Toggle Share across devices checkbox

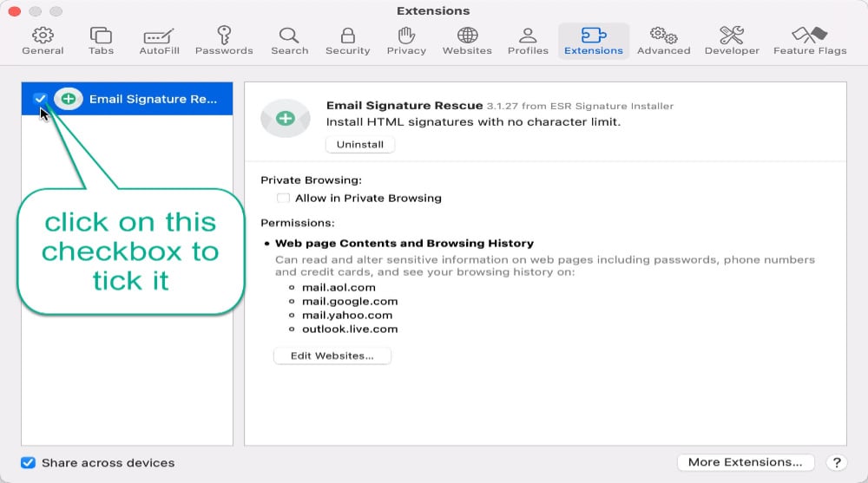pyautogui.click(x=29, y=462)
